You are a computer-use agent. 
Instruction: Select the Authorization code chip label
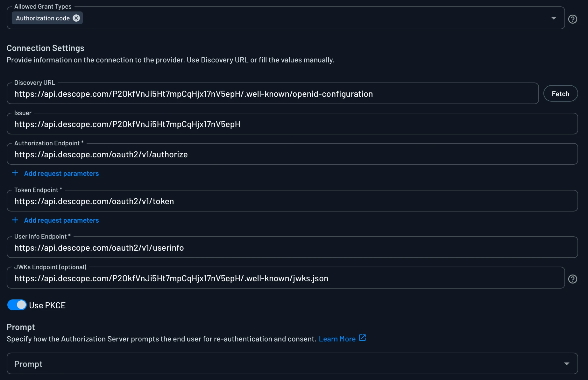(x=43, y=18)
